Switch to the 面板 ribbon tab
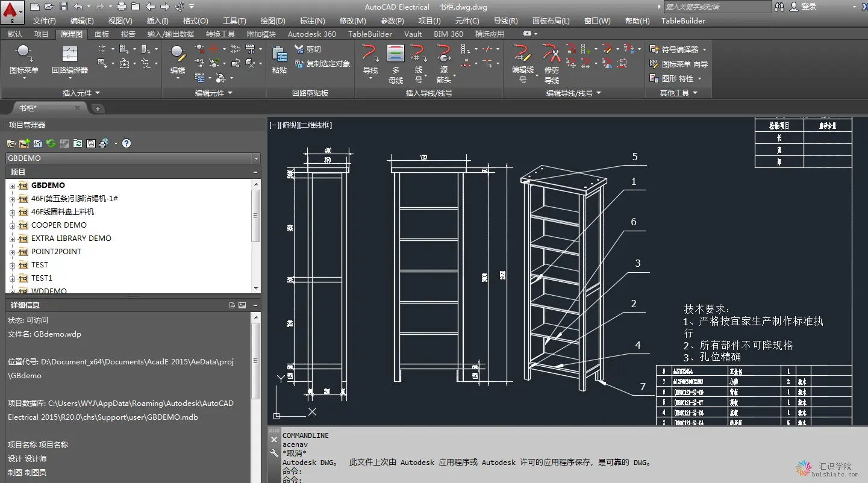 102,34
